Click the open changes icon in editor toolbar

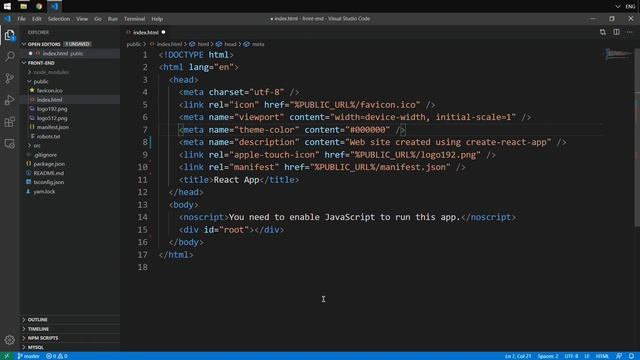point(603,32)
